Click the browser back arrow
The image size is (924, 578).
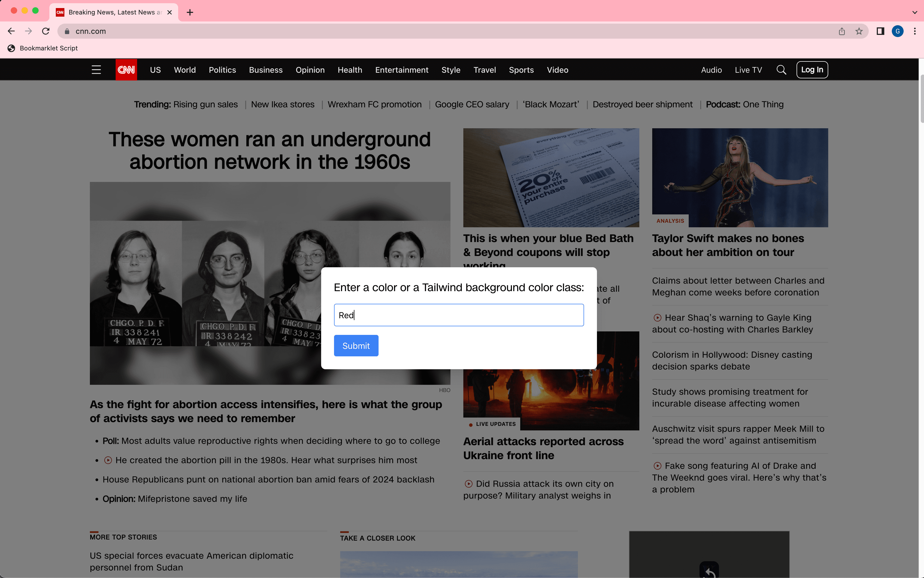coord(11,31)
